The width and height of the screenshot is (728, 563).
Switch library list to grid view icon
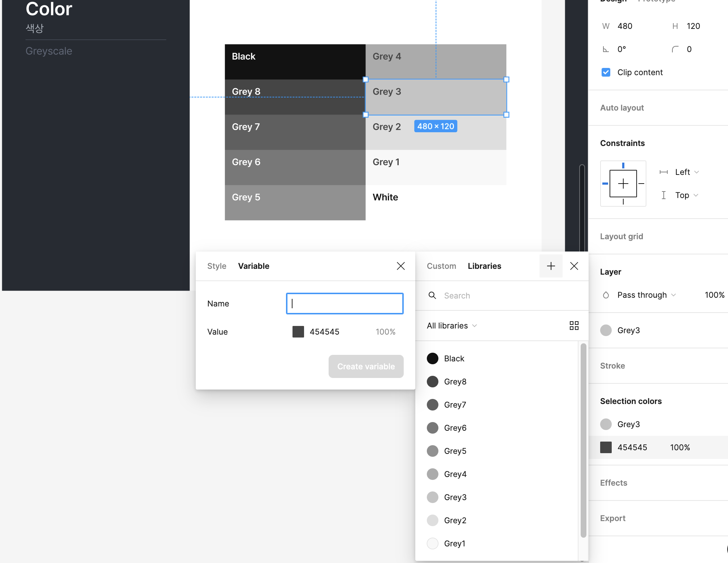(x=574, y=326)
